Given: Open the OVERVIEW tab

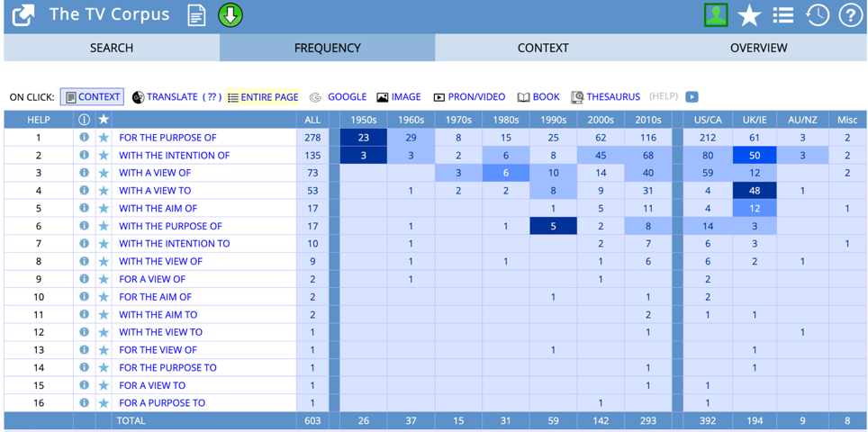Looking at the screenshot, I should point(758,48).
